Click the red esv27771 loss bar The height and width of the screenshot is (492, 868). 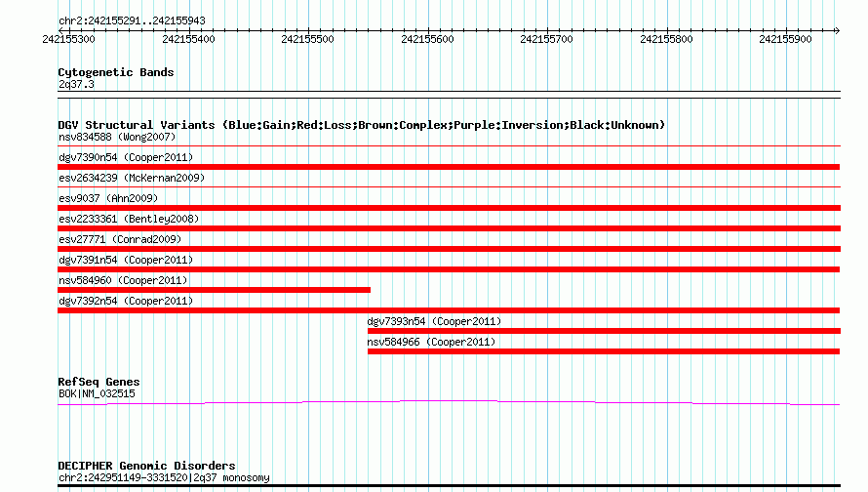pos(449,249)
